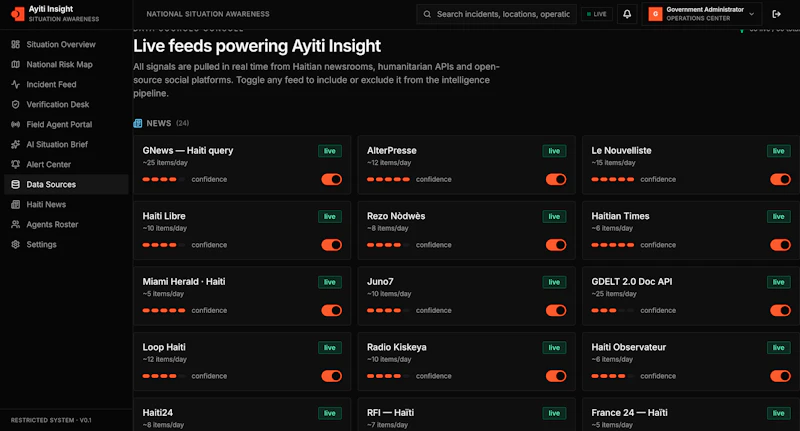Click the LIVE status button in header

[x=596, y=14]
